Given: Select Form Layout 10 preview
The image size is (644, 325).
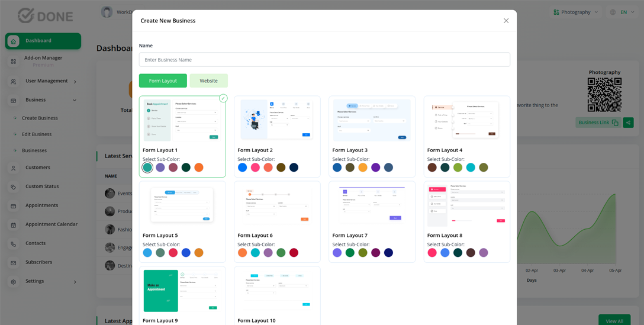Looking at the screenshot, I should 277,291.
